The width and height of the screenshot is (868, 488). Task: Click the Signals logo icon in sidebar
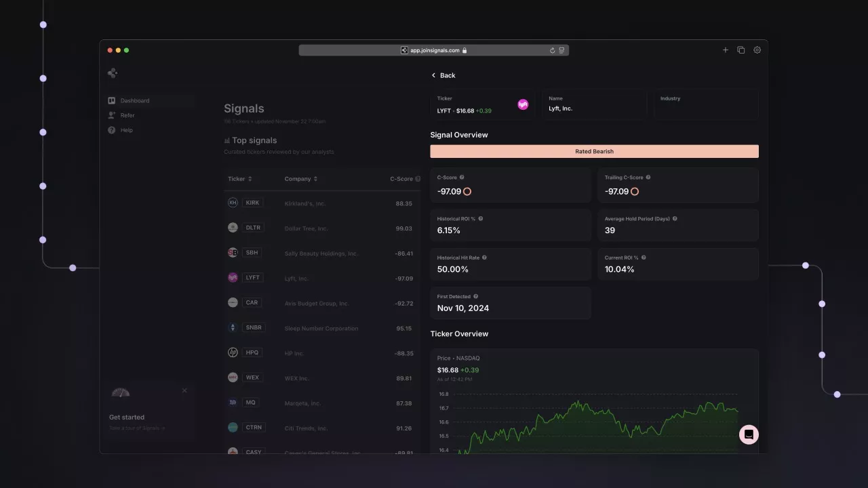coord(113,73)
